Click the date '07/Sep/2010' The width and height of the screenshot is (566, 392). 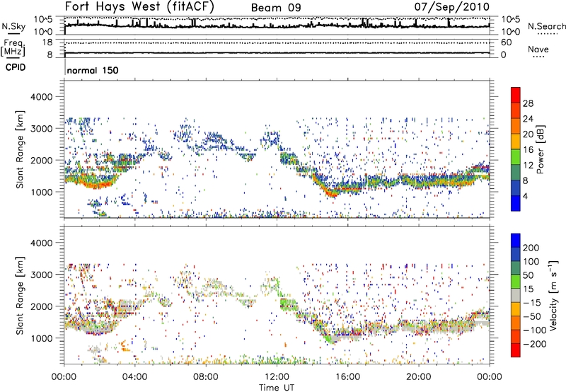tap(452, 6)
